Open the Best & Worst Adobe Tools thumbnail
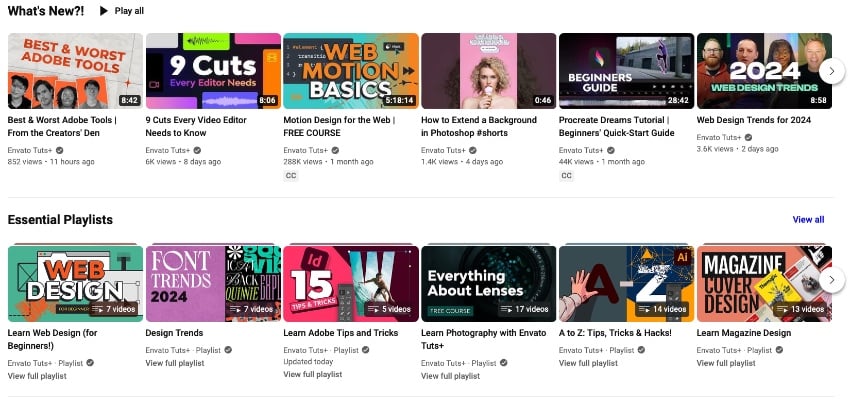 75,71
